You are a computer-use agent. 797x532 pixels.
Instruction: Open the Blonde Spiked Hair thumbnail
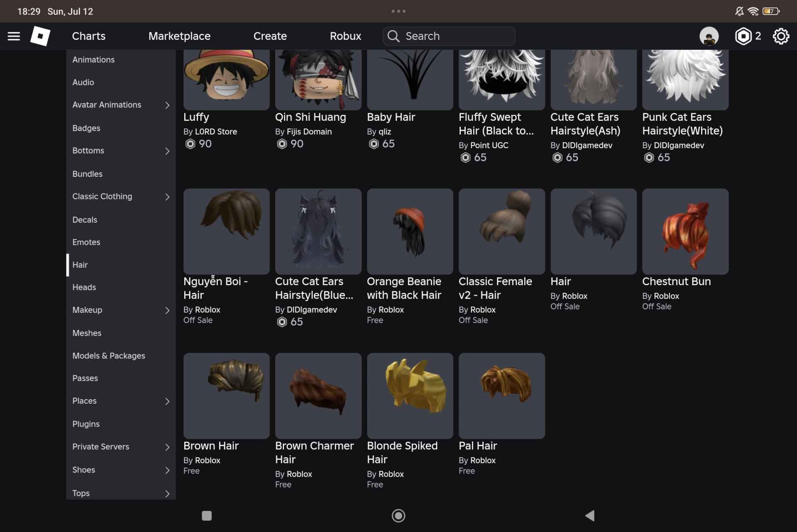click(410, 395)
